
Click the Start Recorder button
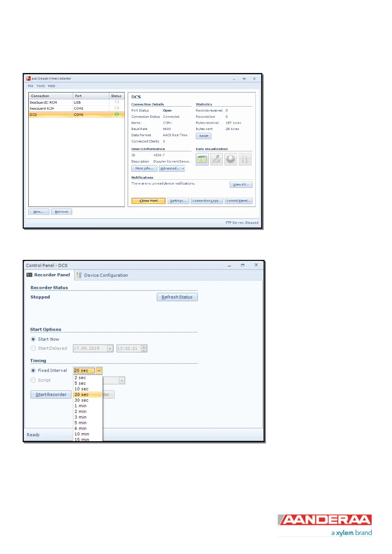click(51, 394)
